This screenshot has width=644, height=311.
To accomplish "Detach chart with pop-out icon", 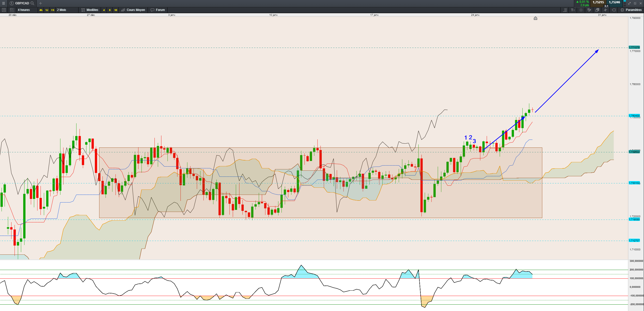I will coord(635,3).
